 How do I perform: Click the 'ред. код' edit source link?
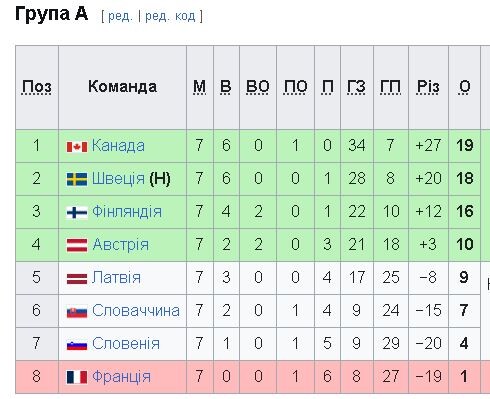[x=170, y=16]
